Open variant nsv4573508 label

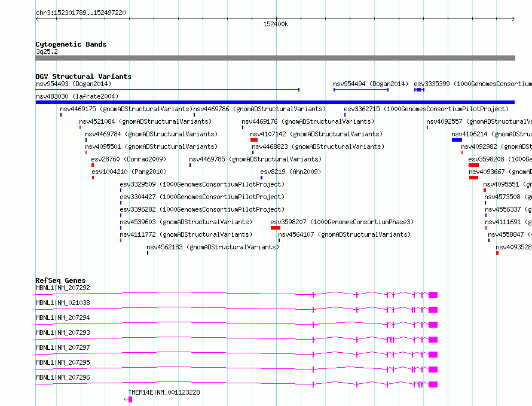508,197
